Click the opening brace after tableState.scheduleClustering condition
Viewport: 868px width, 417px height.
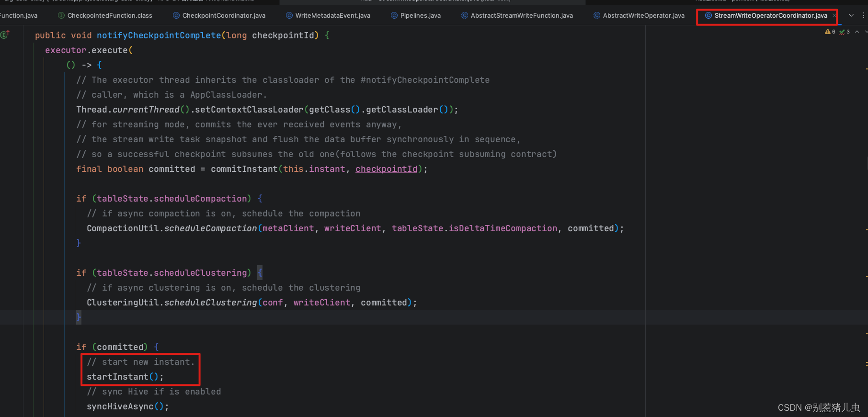[x=260, y=273]
